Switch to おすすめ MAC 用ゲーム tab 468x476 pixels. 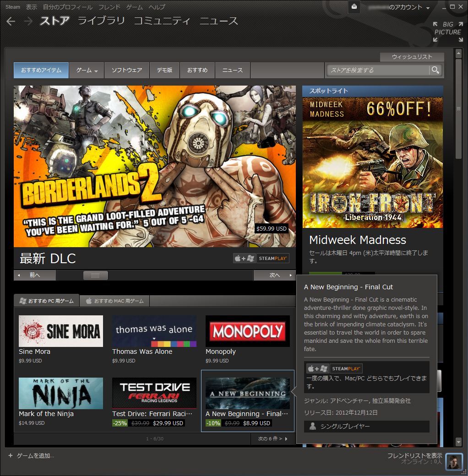[x=114, y=301]
